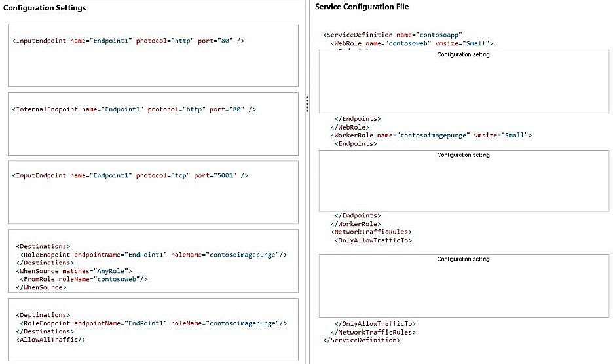Viewport: 615px width, 364px height.
Task: Click the Configuration Settings heading
Action: pyautogui.click(x=45, y=8)
